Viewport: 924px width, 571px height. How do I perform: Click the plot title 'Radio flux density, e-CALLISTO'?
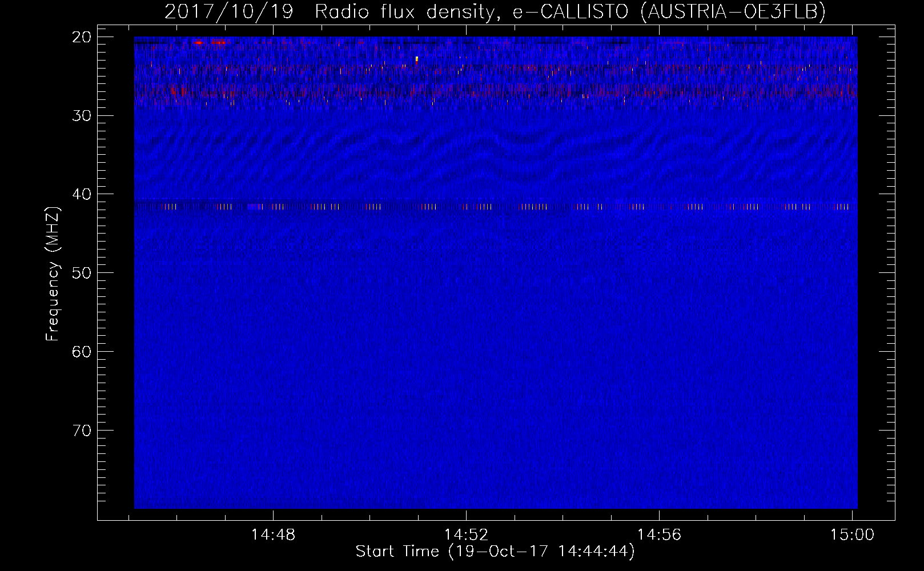point(472,12)
